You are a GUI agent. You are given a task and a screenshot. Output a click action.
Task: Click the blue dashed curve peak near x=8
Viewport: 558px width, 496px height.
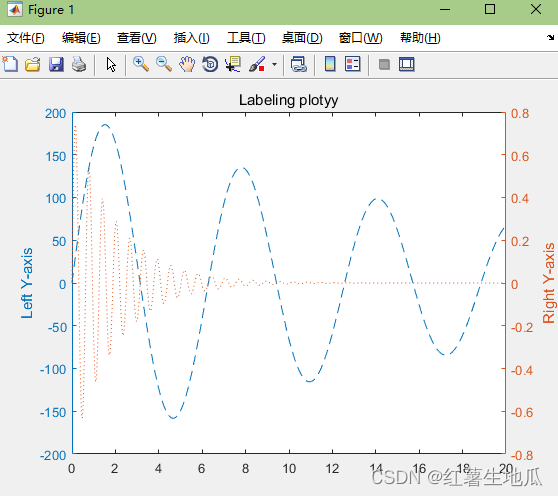(x=242, y=168)
